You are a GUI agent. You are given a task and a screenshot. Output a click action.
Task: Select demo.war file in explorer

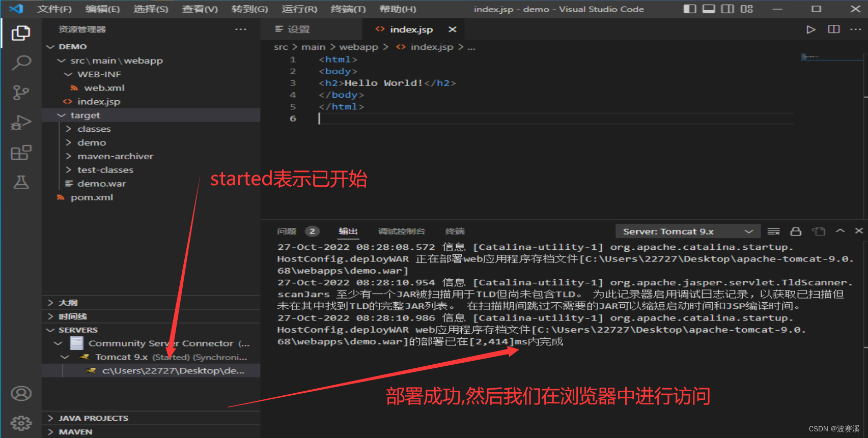(151, 184)
